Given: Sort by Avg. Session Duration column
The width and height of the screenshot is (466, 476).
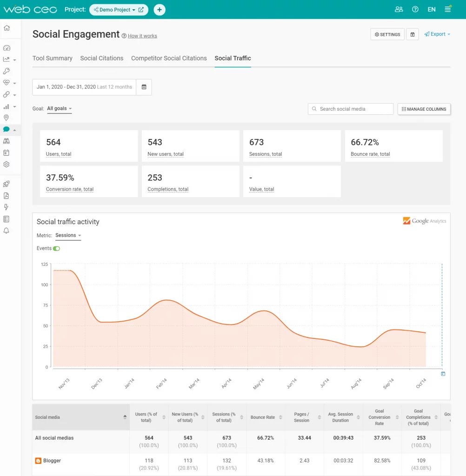Looking at the screenshot, I should [343, 417].
